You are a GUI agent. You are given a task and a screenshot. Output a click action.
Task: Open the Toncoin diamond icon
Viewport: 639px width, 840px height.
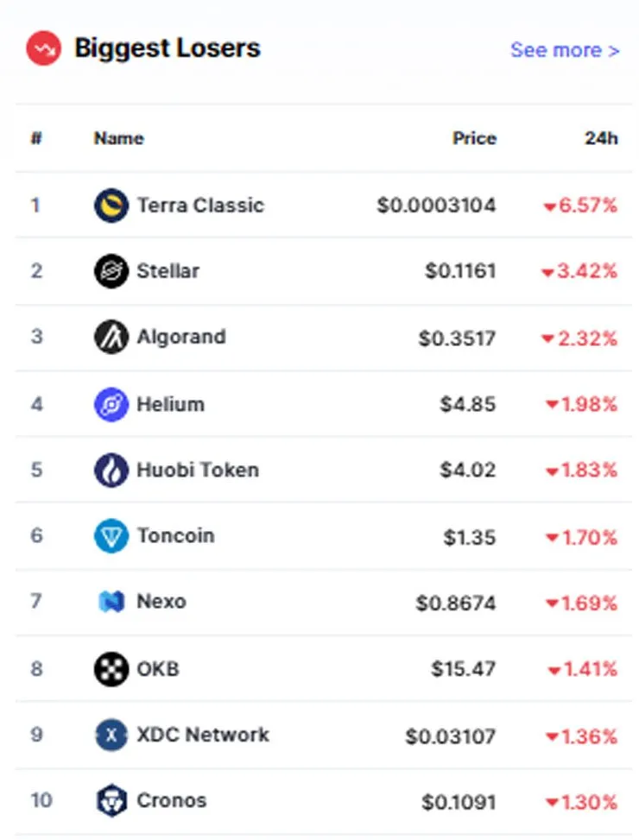click(x=111, y=536)
